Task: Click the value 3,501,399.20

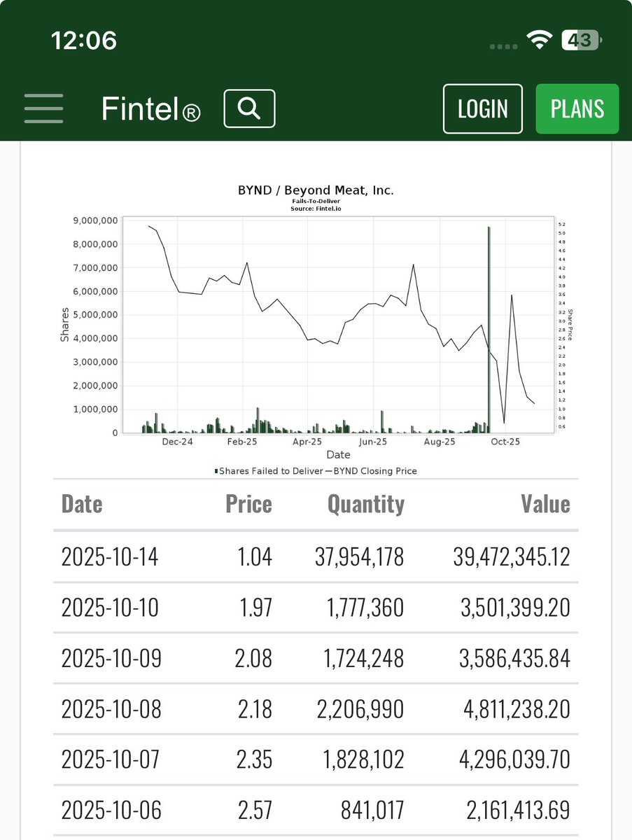Action: pos(515,608)
